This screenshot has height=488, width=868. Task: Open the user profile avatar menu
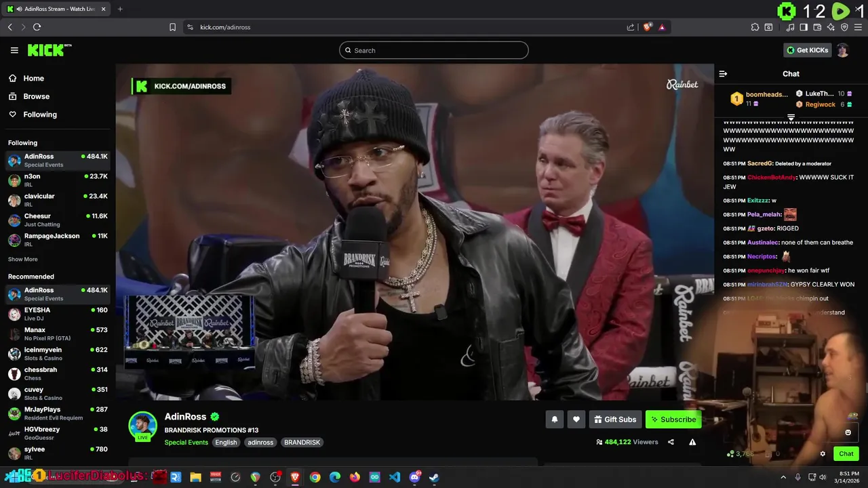[x=842, y=50]
